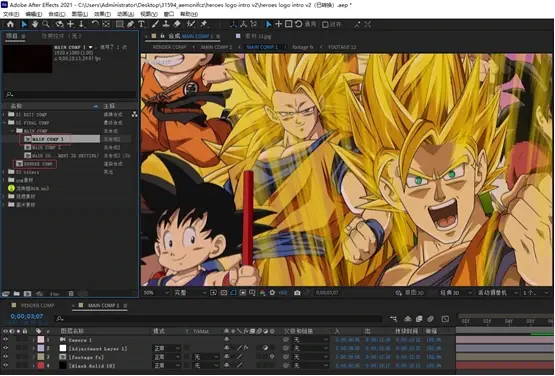Click RENDER COMP in the viewer breadcrumb
Screen dimensions: 555x376
170,47
